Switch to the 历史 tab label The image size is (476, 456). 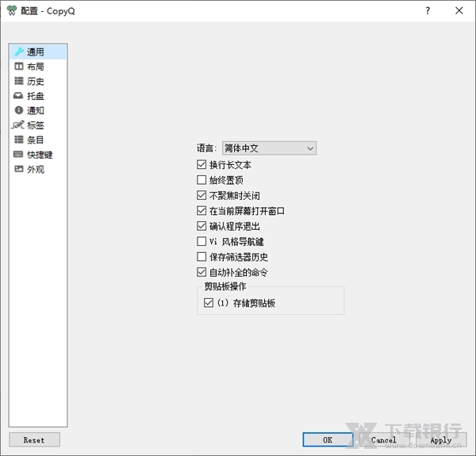point(36,82)
